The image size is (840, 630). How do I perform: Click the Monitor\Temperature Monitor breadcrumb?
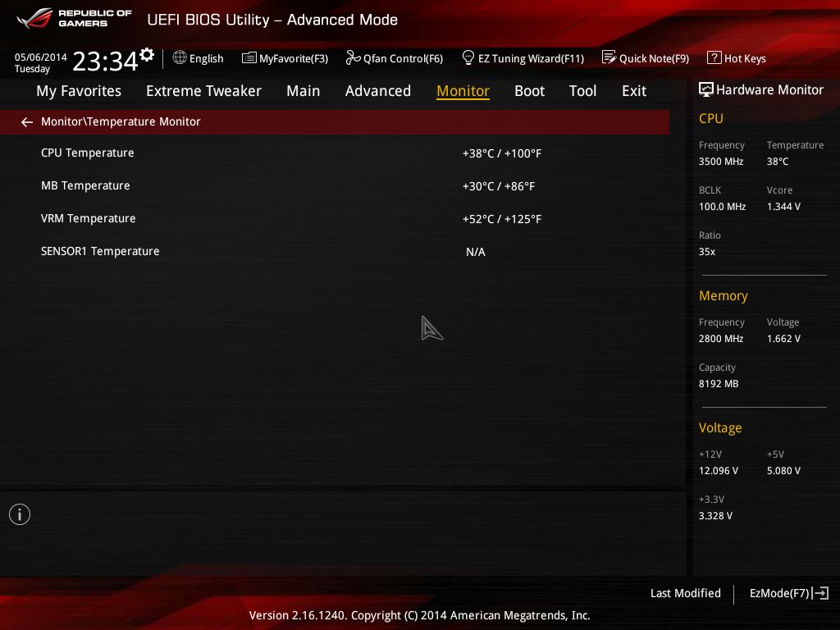pyautogui.click(x=121, y=121)
